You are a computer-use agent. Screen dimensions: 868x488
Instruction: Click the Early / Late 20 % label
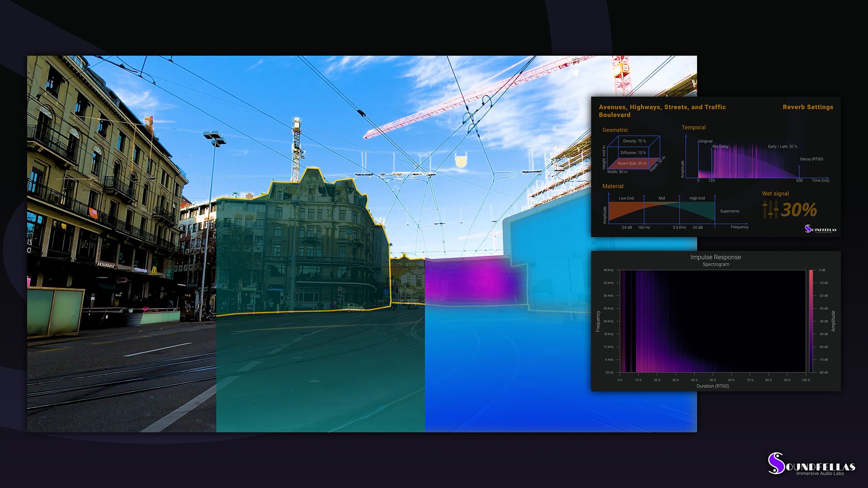coord(782,146)
